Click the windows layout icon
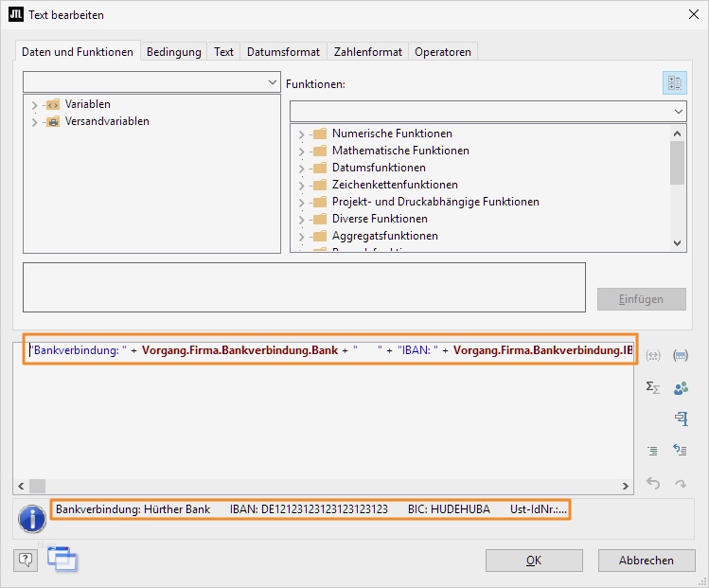 point(62,559)
